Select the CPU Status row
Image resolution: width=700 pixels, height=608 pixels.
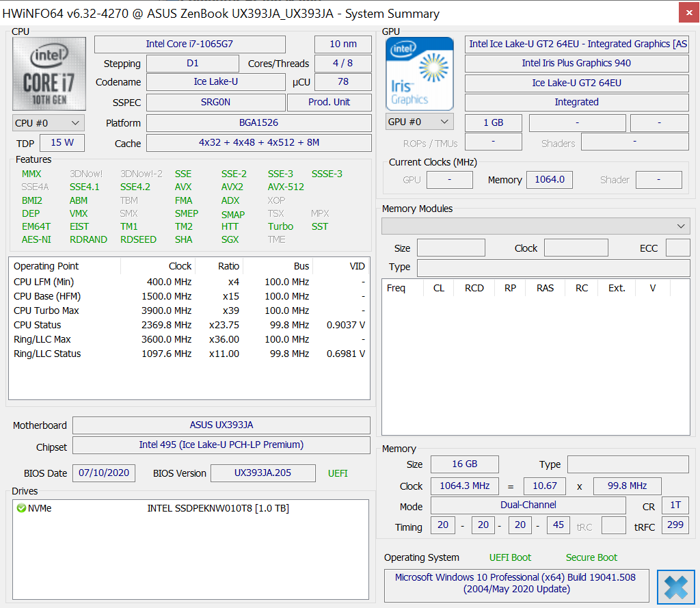pos(189,325)
